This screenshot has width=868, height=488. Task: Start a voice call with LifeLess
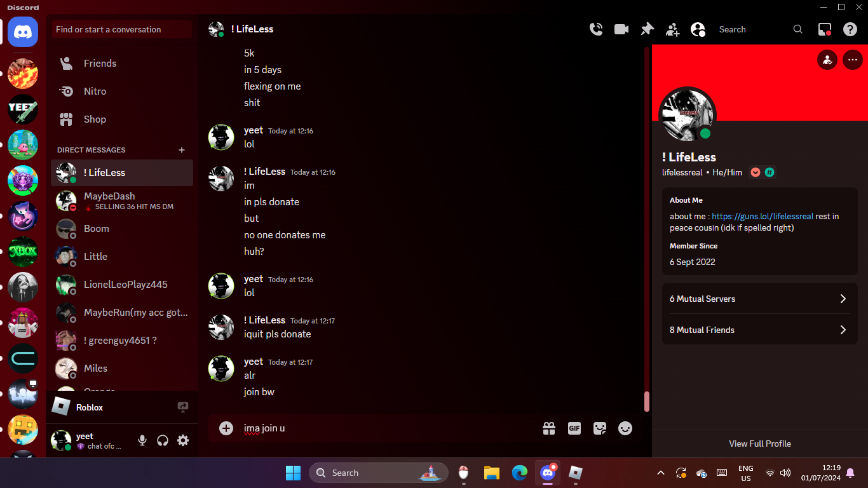point(596,29)
